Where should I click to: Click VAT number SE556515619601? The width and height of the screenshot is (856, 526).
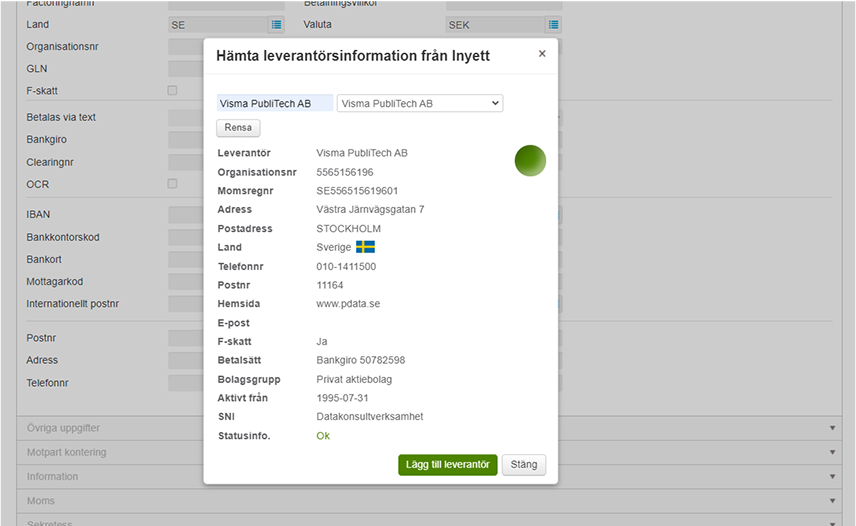point(357,191)
